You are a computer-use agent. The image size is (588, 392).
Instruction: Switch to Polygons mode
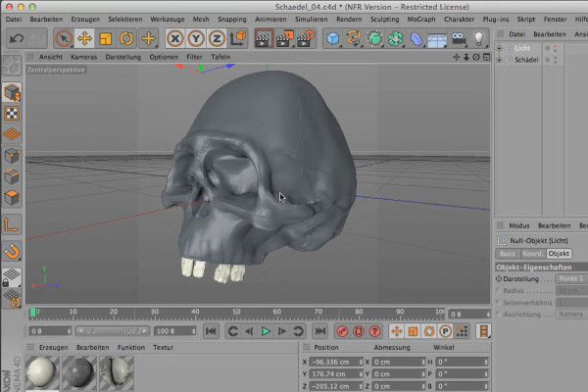click(12, 197)
